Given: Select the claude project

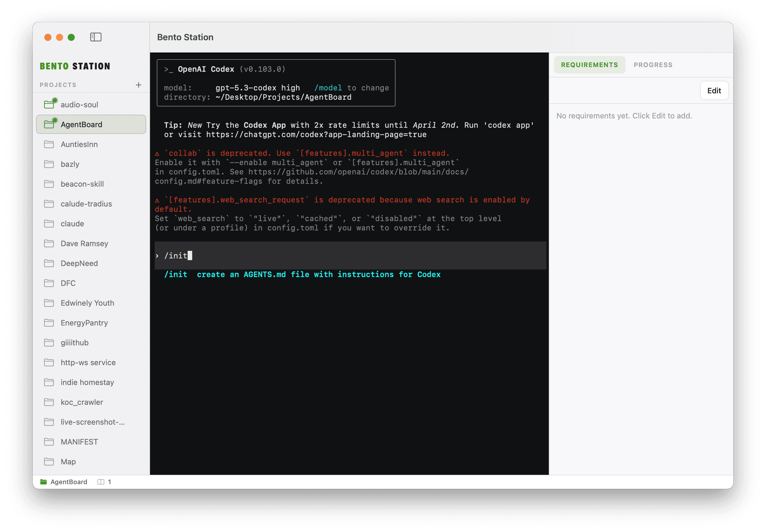Looking at the screenshot, I should [73, 224].
